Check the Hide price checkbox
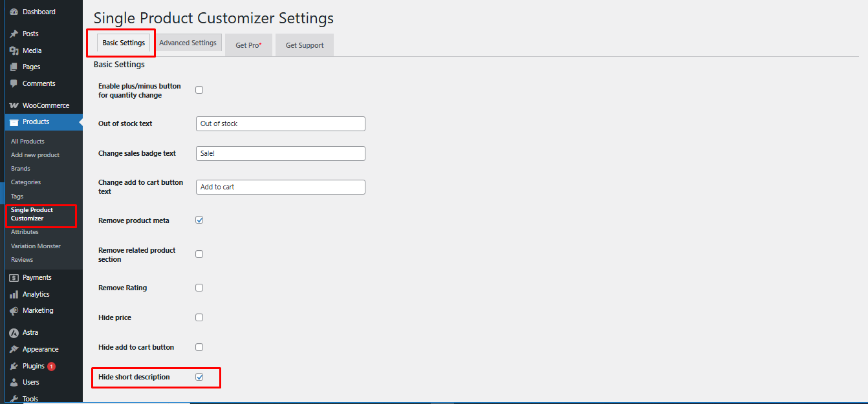 click(x=199, y=317)
